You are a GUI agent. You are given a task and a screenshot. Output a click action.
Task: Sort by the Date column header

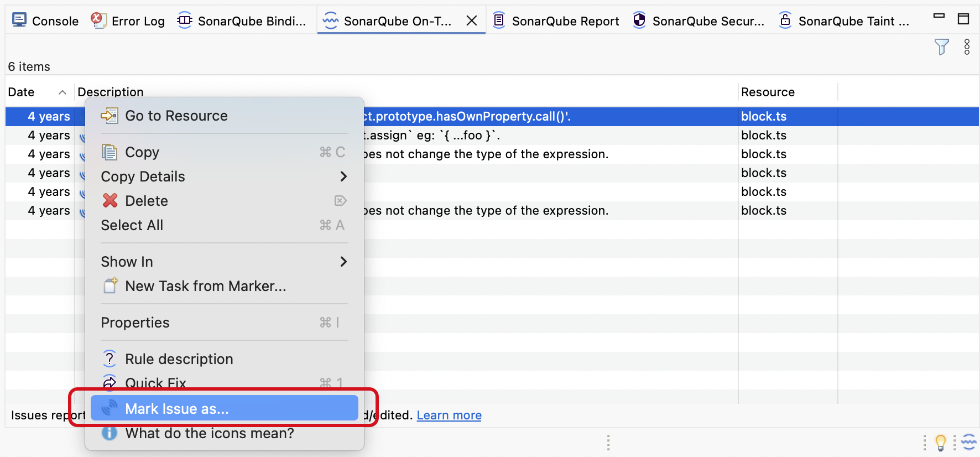[x=22, y=92]
